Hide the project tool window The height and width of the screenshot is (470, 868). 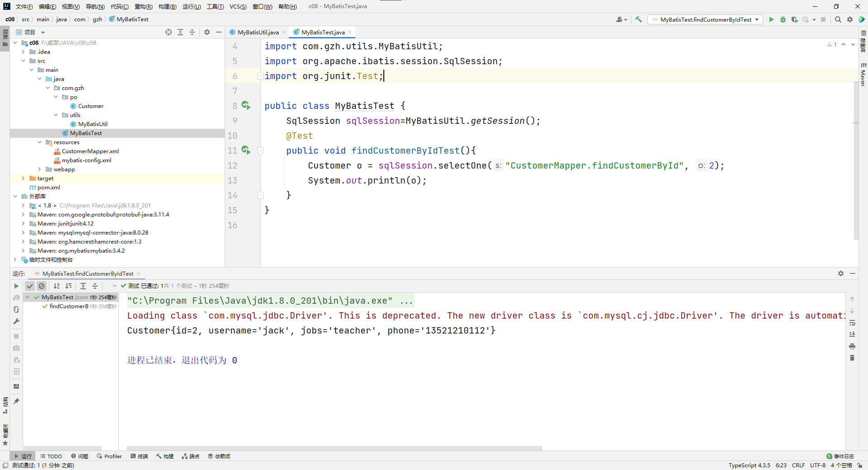(x=219, y=32)
